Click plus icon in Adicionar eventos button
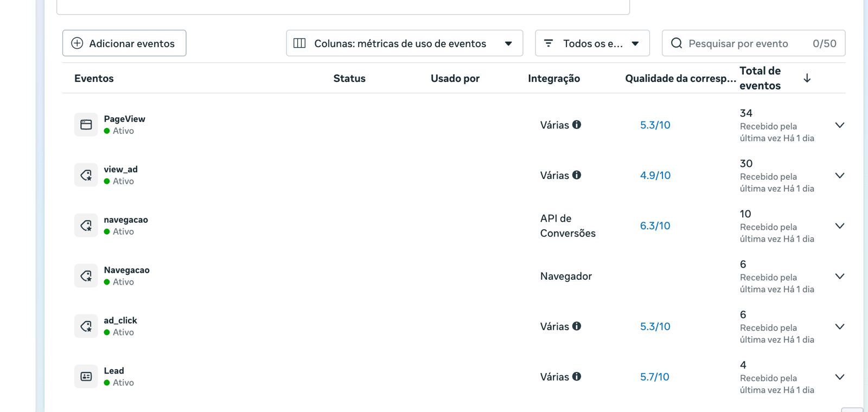The width and height of the screenshot is (868, 412). coord(77,43)
